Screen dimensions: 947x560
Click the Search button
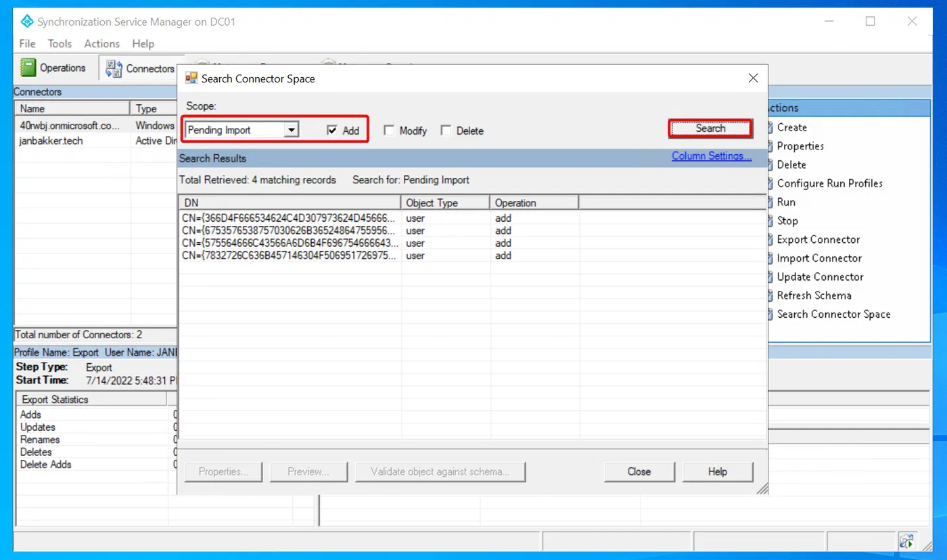point(710,129)
